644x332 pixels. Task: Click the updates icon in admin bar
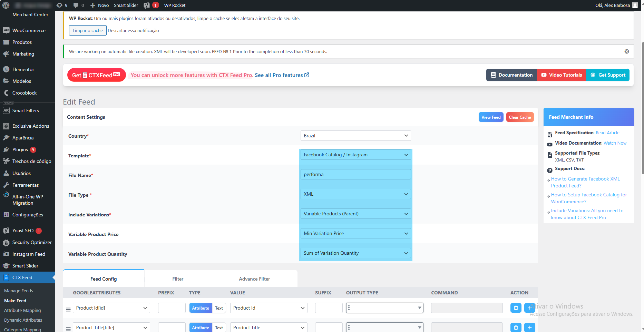tap(62, 5)
